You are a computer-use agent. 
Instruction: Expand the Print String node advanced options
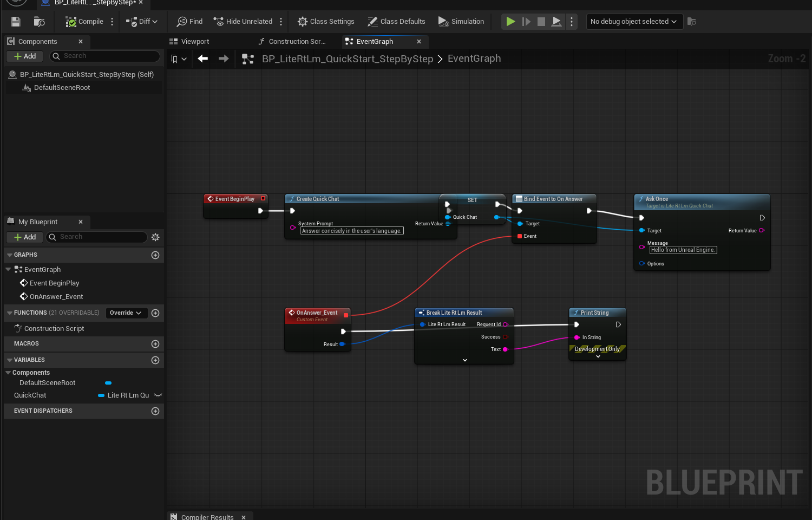coord(598,356)
